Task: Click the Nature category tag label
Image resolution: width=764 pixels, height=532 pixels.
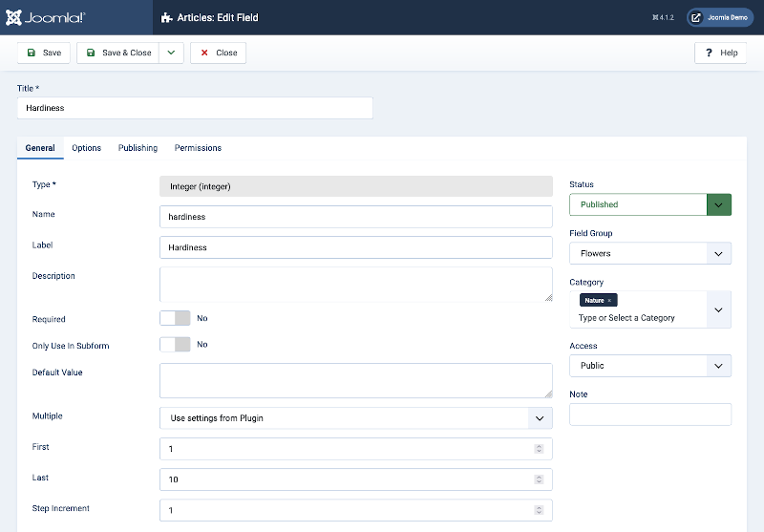Action: tap(594, 301)
